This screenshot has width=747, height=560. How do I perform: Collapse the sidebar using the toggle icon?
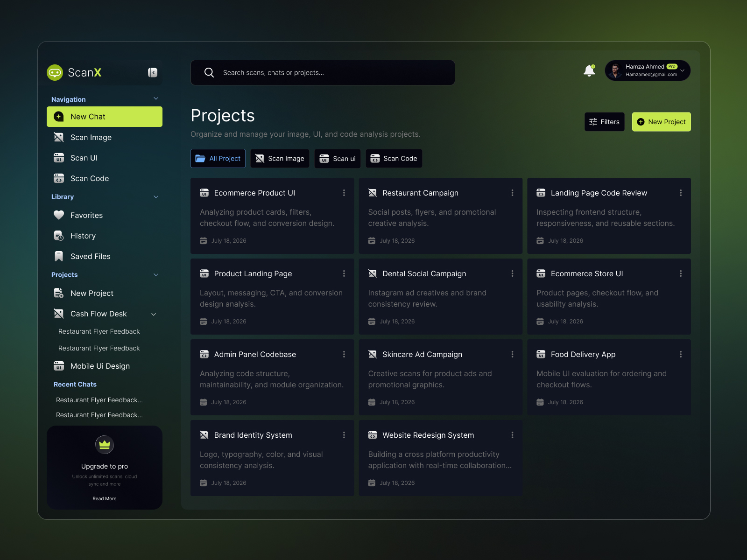[153, 72]
